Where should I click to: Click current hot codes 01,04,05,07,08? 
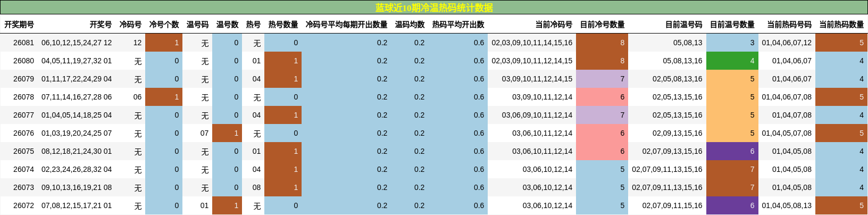pos(787,133)
